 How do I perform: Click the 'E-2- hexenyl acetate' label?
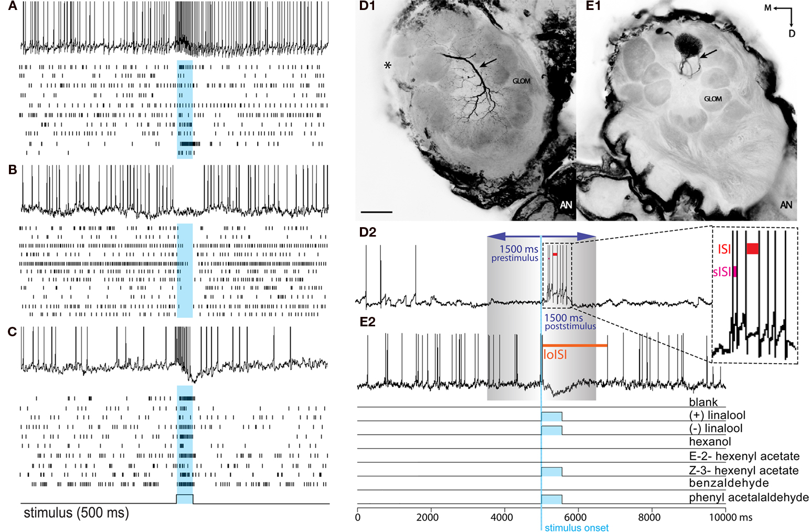(x=744, y=456)
